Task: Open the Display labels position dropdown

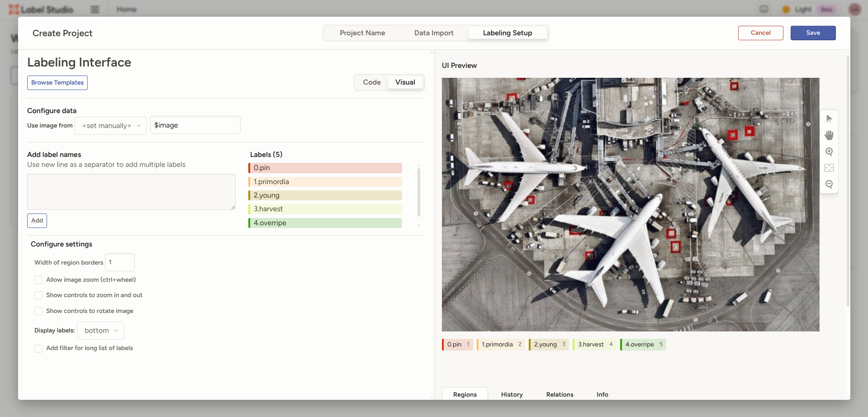Action: [100, 330]
